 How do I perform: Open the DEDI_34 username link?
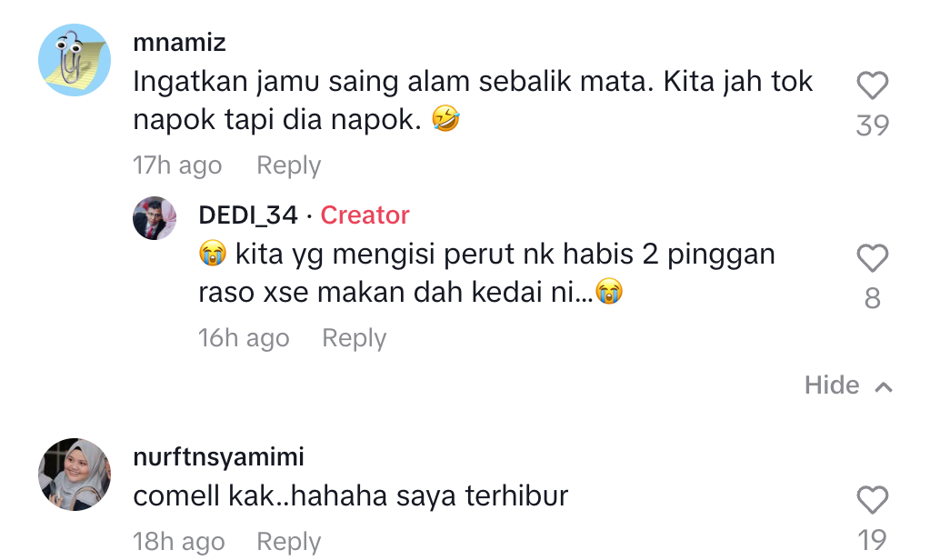tap(247, 215)
